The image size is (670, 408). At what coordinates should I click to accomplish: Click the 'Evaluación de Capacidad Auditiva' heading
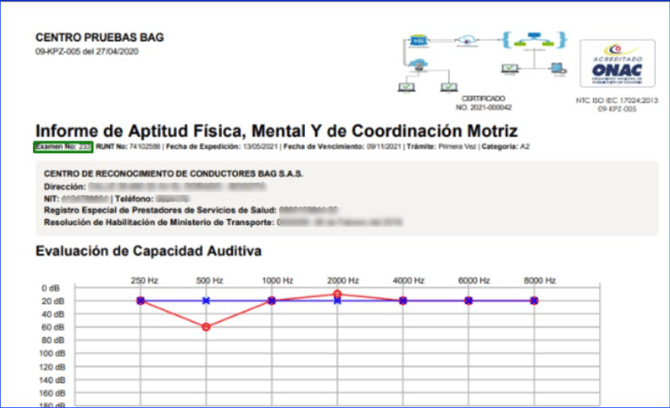pyautogui.click(x=148, y=251)
